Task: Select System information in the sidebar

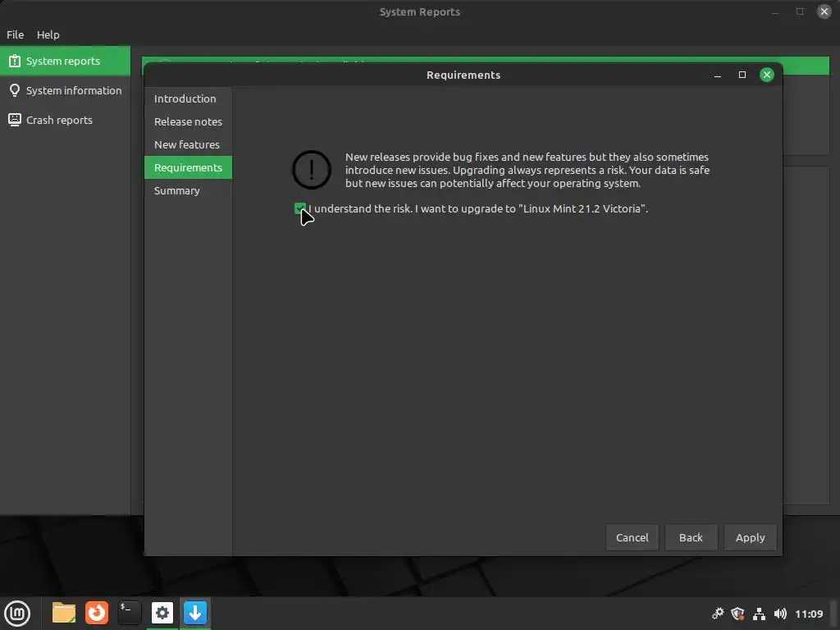Action: 65,90
